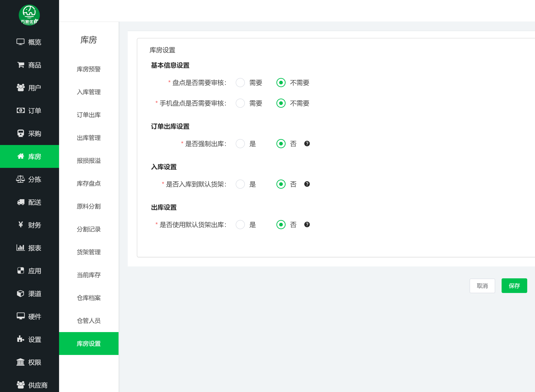The height and width of the screenshot is (392, 535).
Task: Open 分拣 balance scale icon
Action: coord(20,179)
